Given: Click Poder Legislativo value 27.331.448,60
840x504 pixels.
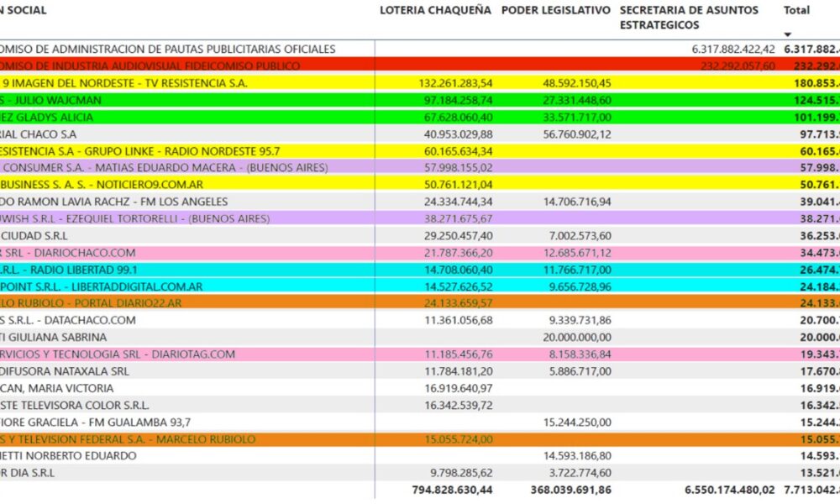Looking at the screenshot, I should (x=577, y=100).
